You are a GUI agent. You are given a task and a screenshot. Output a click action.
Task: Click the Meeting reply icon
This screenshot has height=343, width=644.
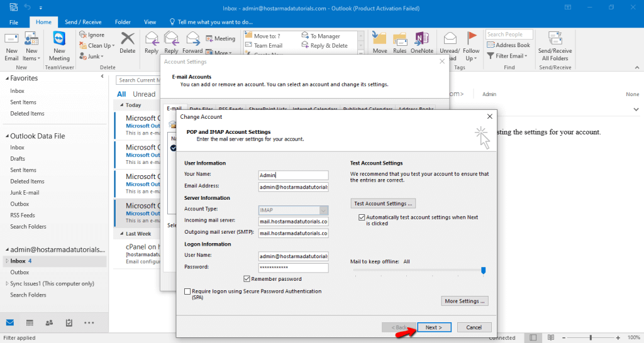pyautogui.click(x=209, y=38)
